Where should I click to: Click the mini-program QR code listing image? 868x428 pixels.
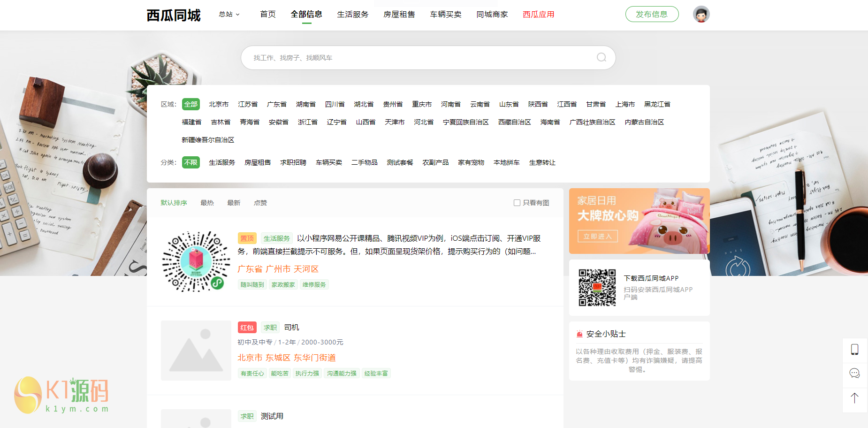(x=196, y=261)
